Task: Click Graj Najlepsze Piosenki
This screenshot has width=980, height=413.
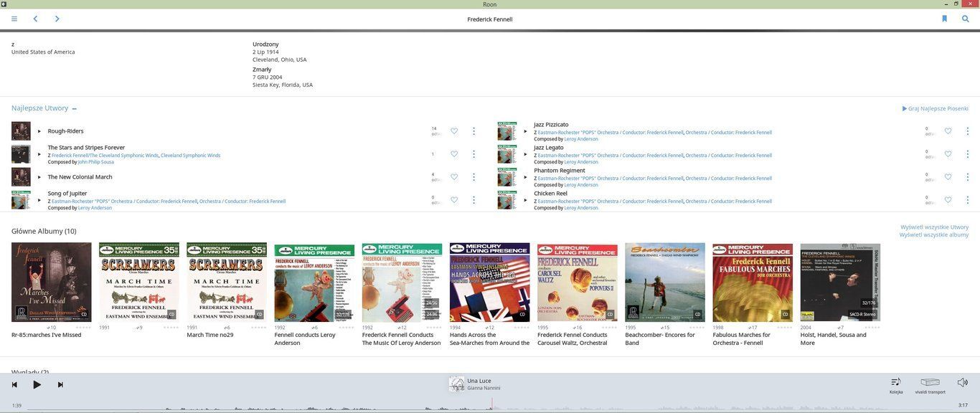Action: pyautogui.click(x=936, y=109)
